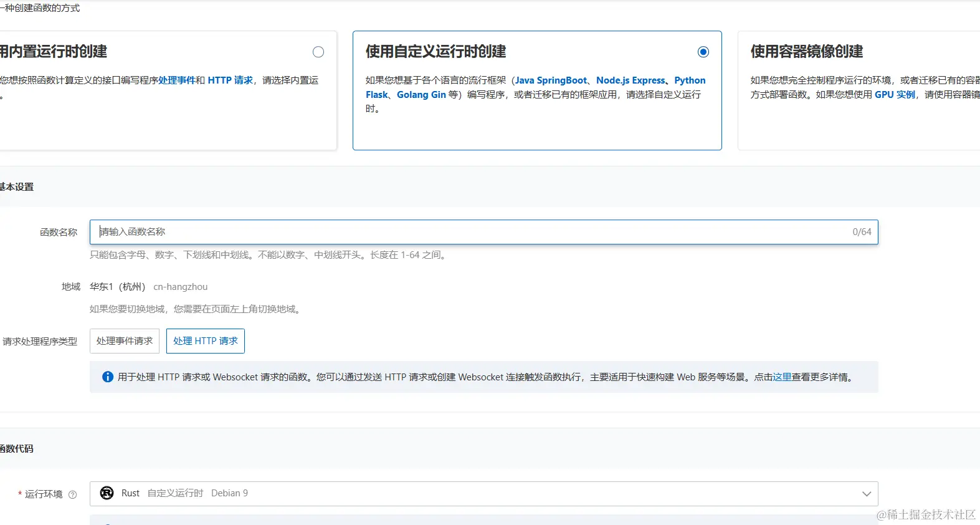Open the Rust runtime environment dropdown

[x=483, y=493]
